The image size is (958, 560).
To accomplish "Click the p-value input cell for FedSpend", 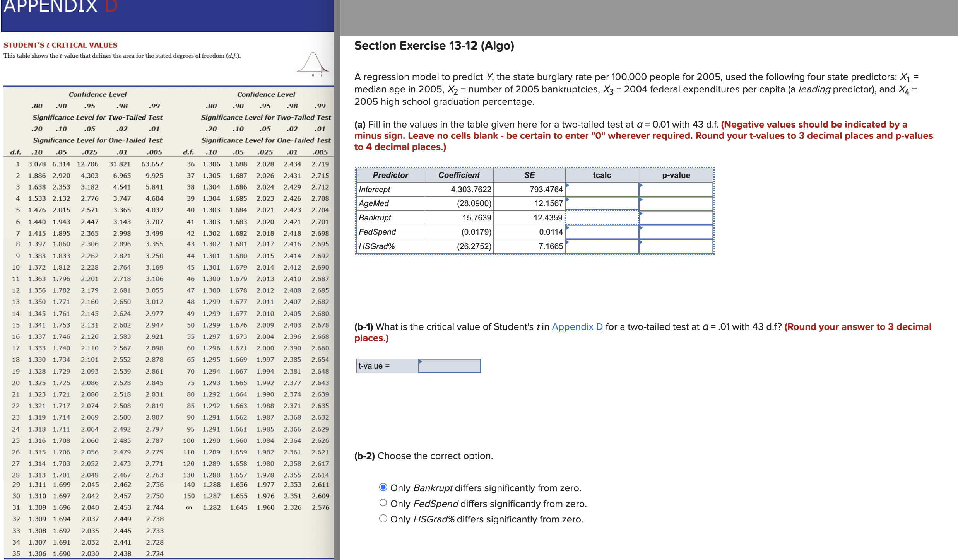I will click(676, 232).
